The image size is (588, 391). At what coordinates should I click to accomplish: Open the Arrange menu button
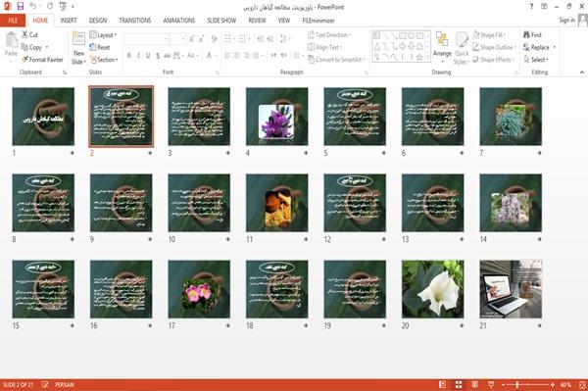[442, 48]
